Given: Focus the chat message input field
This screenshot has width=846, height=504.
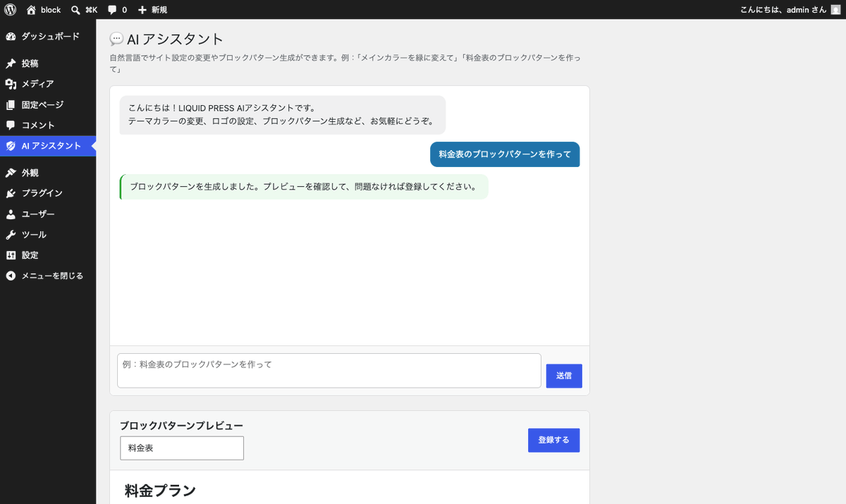Looking at the screenshot, I should [x=329, y=371].
